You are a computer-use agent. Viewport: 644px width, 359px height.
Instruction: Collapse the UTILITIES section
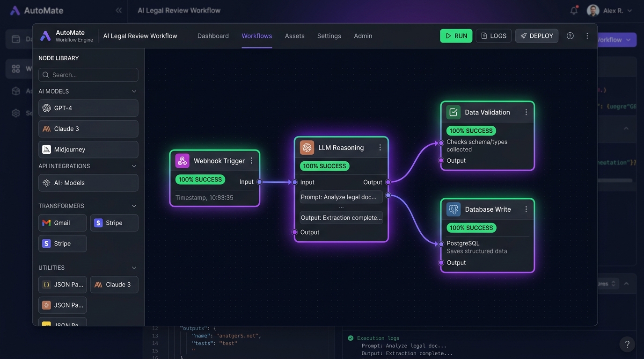pyautogui.click(x=134, y=268)
